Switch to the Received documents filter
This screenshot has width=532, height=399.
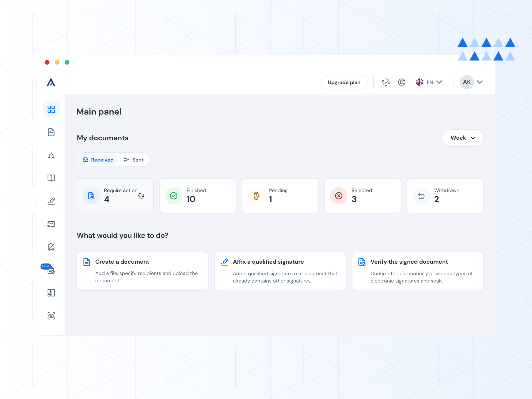point(98,160)
